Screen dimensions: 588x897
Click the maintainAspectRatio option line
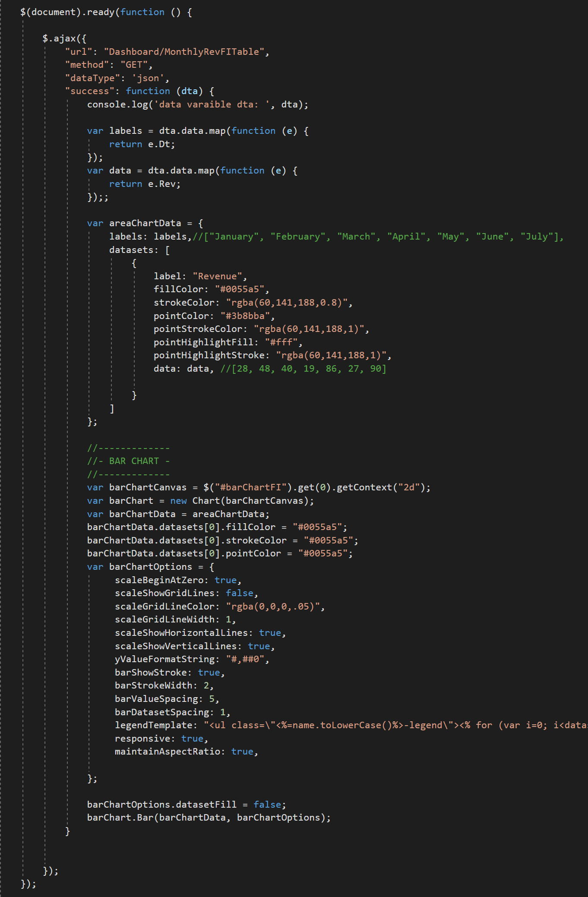(187, 752)
